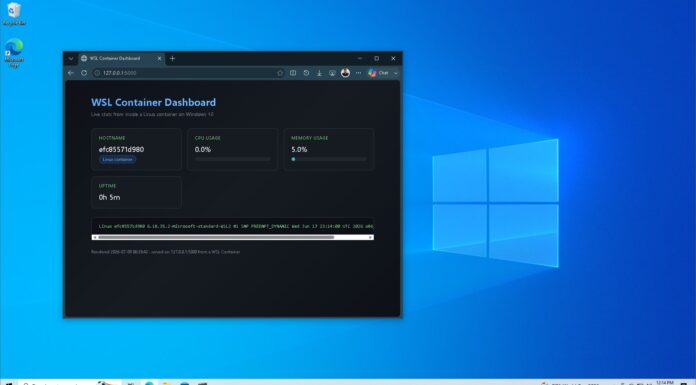This screenshot has height=385, width=696.
Task: Add this page to favorites
Action: 280,73
